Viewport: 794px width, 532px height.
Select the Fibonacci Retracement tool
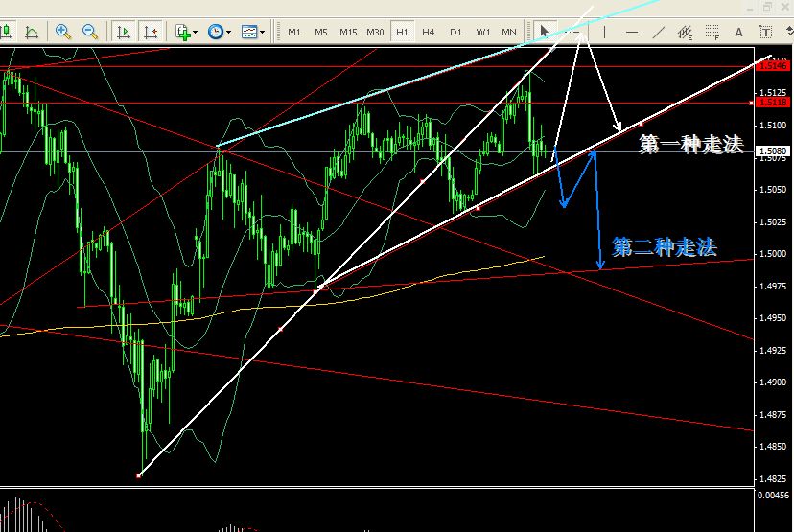point(712,33)
